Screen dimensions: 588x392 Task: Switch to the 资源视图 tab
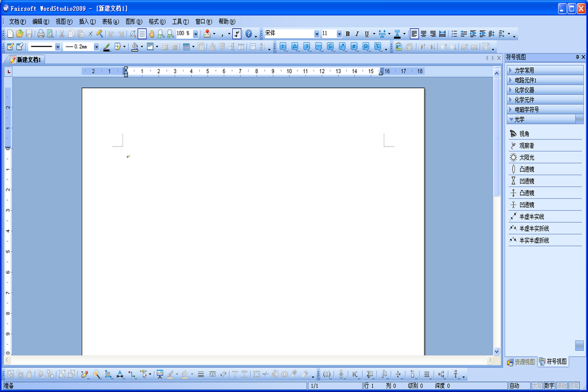point(521,362)
